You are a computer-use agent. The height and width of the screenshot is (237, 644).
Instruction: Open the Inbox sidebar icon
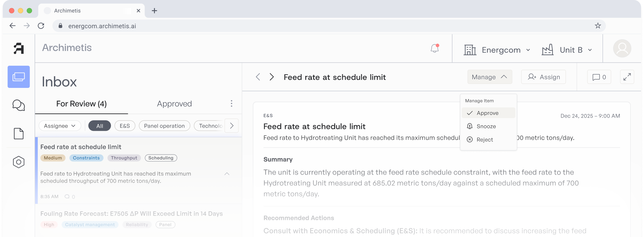(19, 77)
